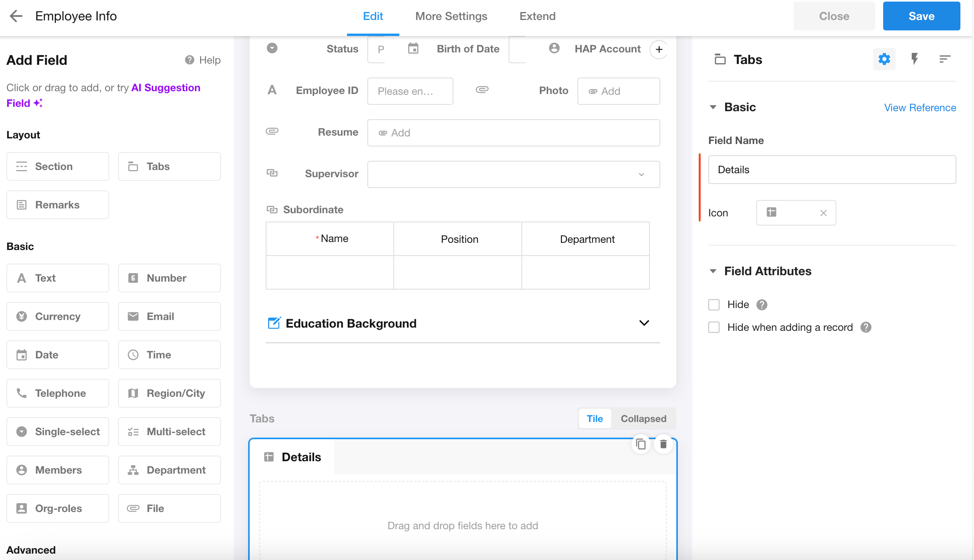Open the View Reference link
Viewport: 974px width, 560px height.
point(920,108)
